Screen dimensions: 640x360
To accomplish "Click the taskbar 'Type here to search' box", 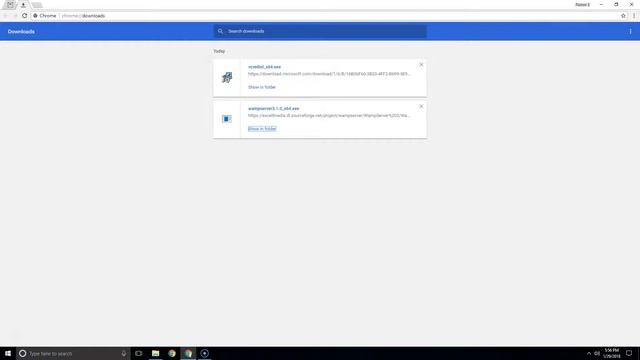I will coord(73,353).
